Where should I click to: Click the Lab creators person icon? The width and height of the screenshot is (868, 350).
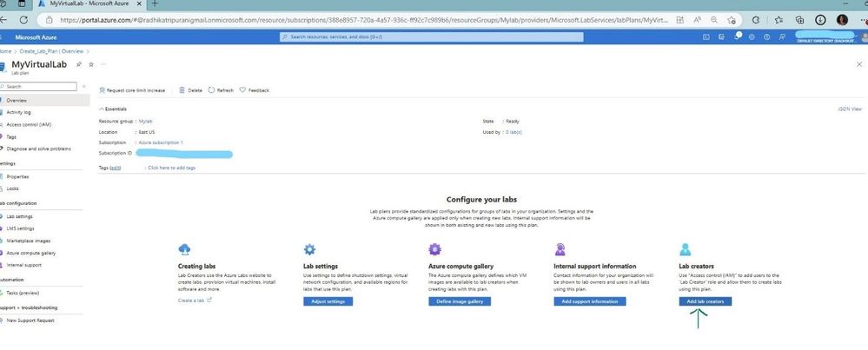click(x=685, y=249)
